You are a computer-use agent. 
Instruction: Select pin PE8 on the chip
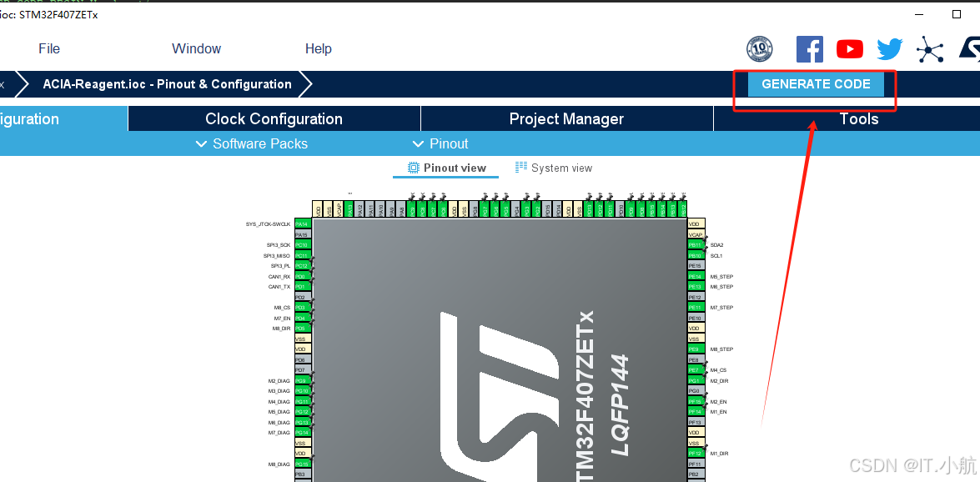[696, 360]
